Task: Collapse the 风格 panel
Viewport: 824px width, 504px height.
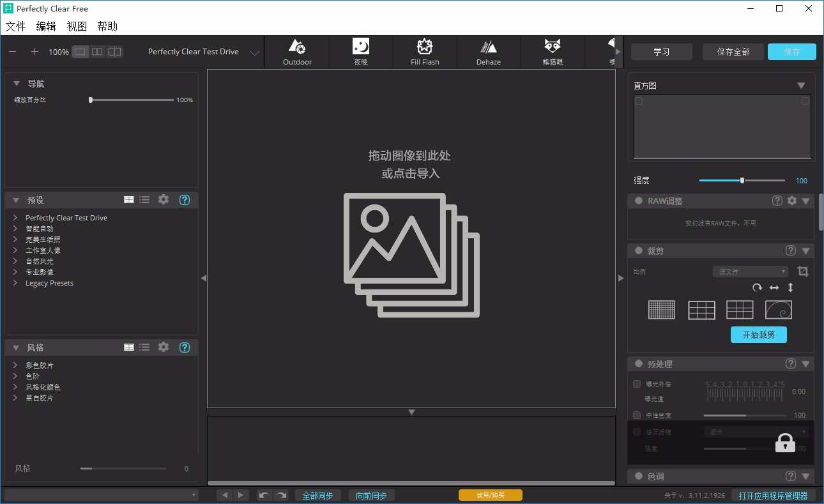Action: click(16, 347)
